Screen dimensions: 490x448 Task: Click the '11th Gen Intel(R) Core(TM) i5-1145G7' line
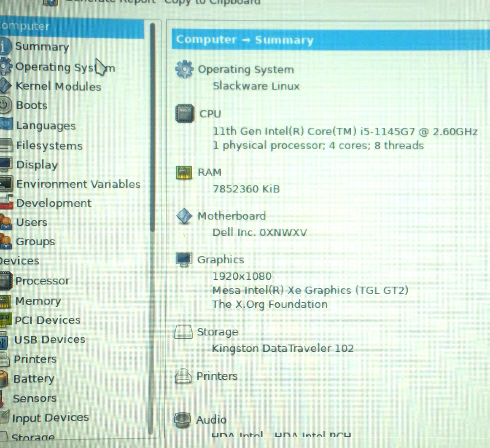[345, 131]
